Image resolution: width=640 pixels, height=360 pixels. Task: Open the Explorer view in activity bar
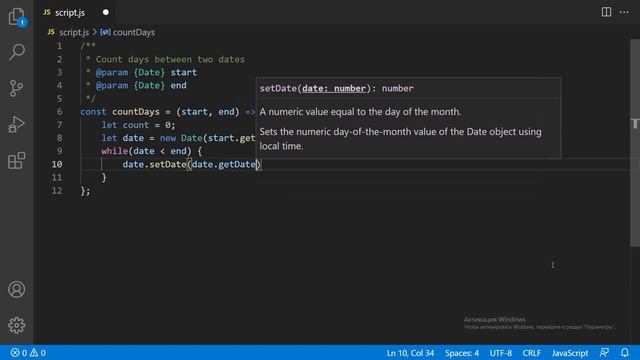(x=17, y=17)
